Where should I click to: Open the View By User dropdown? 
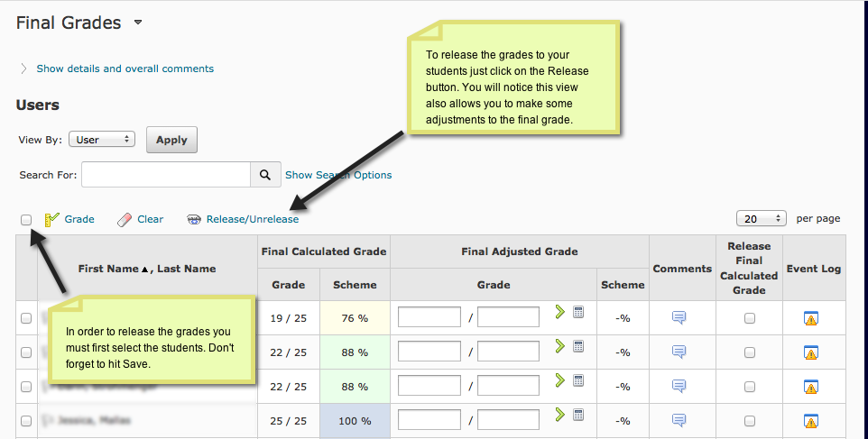[101, 140]
